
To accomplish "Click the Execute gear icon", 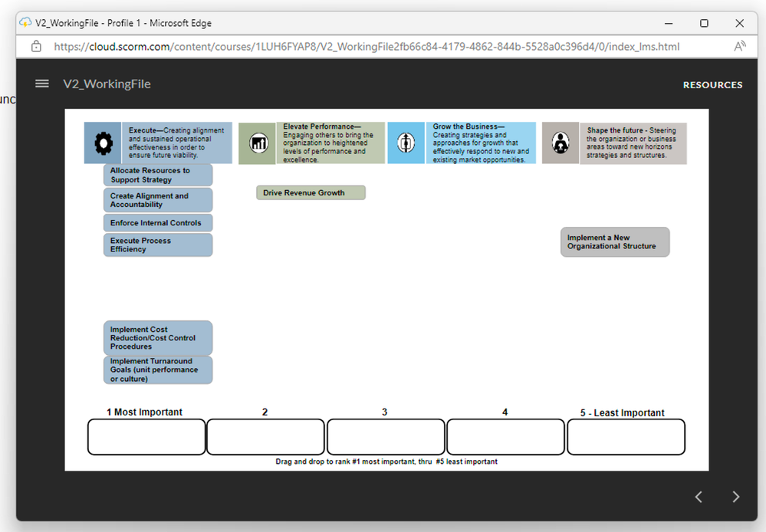I will point(103,143).
